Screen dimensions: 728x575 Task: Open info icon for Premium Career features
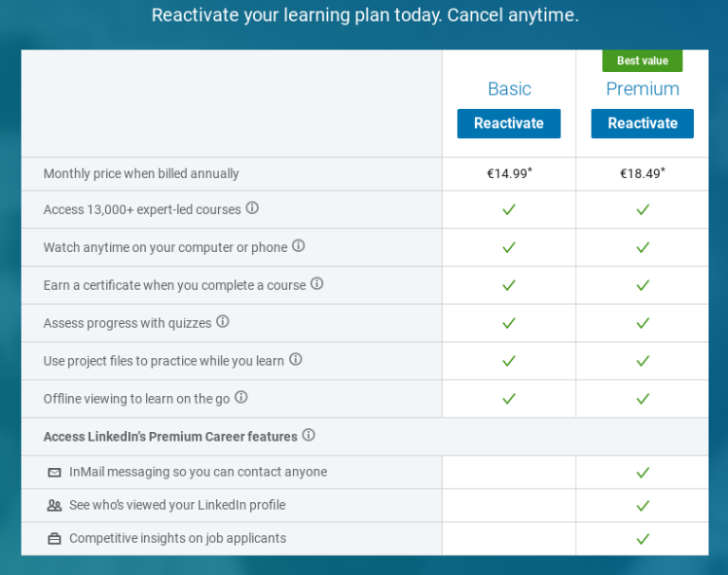(308, 436)
